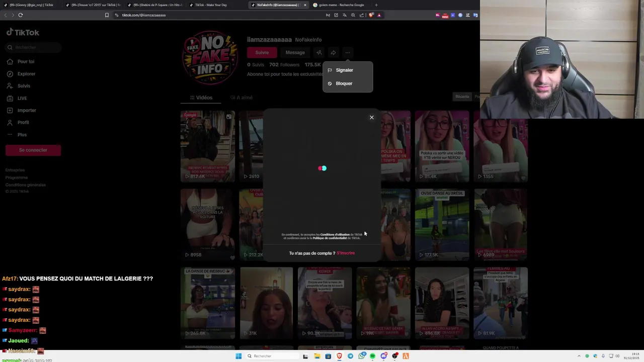The height and width of the screenshot is (362, 644).
Task: Open the Vidéos tab
Action: [x=201, y=98]
